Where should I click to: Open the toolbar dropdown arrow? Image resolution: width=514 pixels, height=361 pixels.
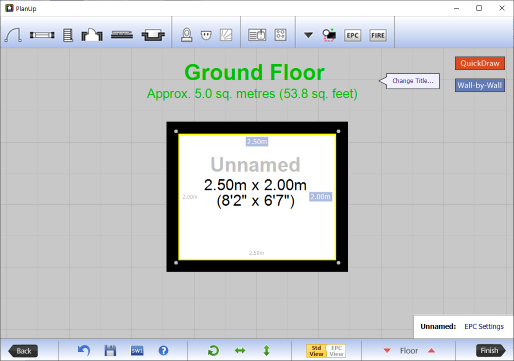click(308, 35)
